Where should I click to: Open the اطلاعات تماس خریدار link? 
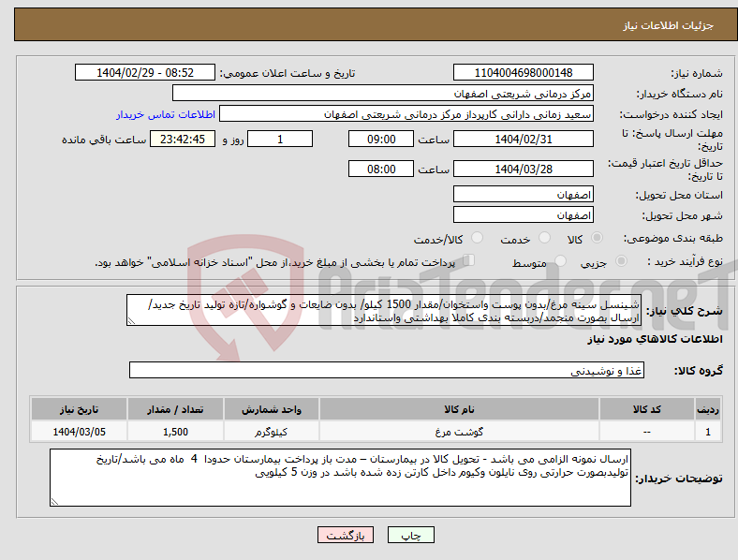[166, 114]
